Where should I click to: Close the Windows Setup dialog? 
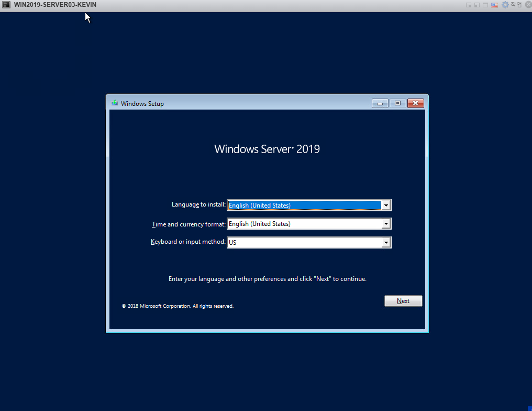point(416,103)
